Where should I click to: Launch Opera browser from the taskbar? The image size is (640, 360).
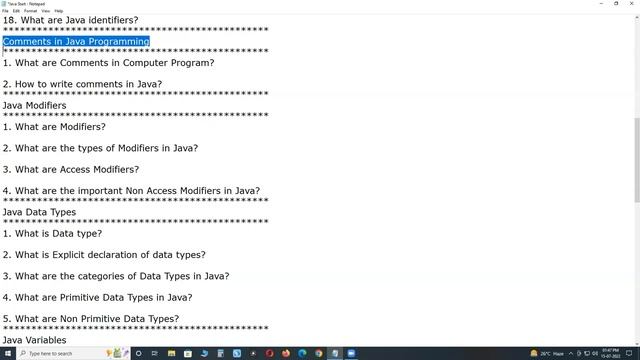click(269, 353)
